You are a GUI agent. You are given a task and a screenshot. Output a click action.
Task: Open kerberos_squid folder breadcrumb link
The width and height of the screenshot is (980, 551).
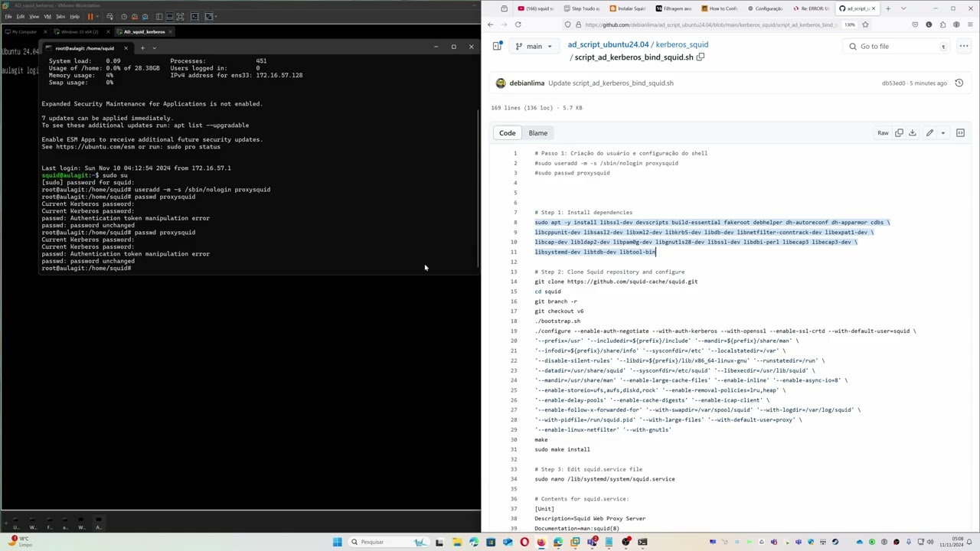point(682,45)
